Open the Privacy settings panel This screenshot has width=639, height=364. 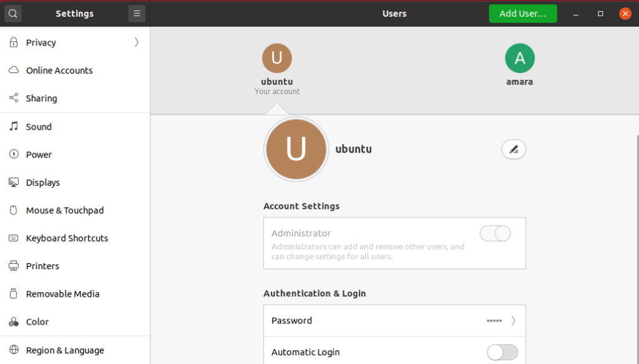click(x=75, y=42)
